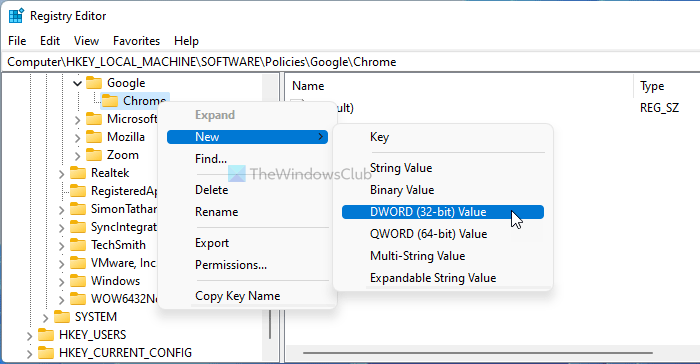Click the TechSmith folder icon
The image size is (700, 364).
pyautogui.click(x=78, y=245)
